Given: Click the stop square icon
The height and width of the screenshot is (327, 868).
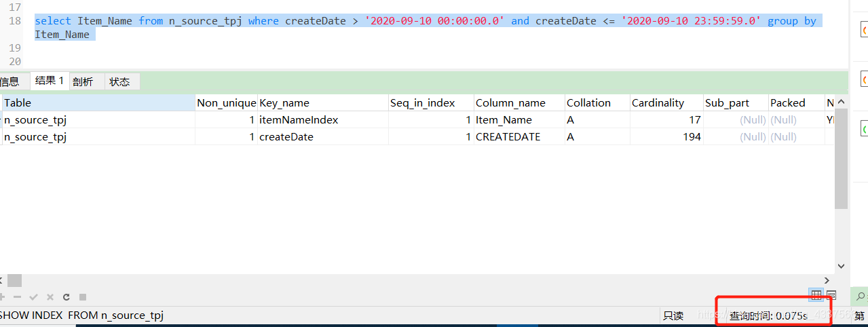Looking at the screenshot, I should [x=83, y=297].
